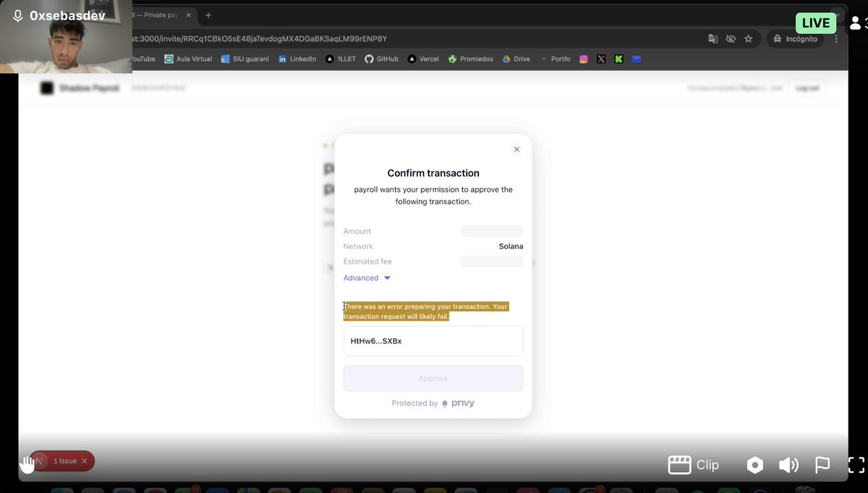Click the Approve button
Screen dimensions: 868x493
(433, 379)
